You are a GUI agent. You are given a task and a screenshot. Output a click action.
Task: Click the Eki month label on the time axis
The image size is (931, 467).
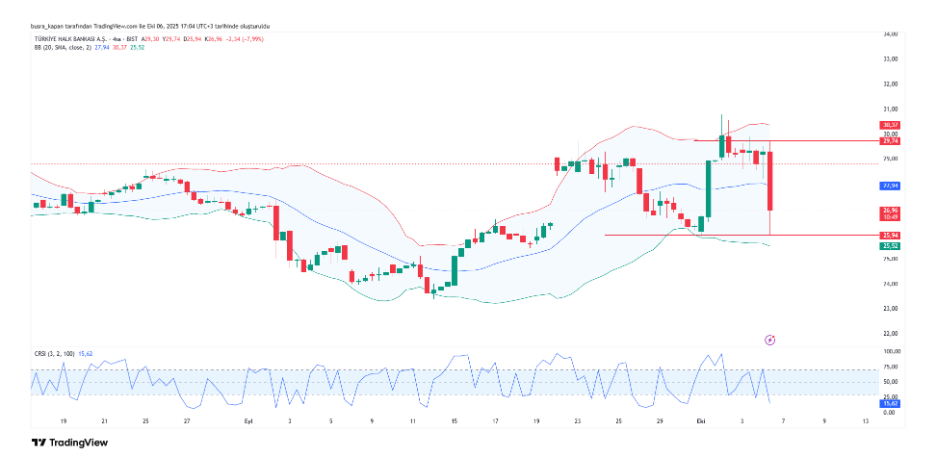click(x=700, y=422)
